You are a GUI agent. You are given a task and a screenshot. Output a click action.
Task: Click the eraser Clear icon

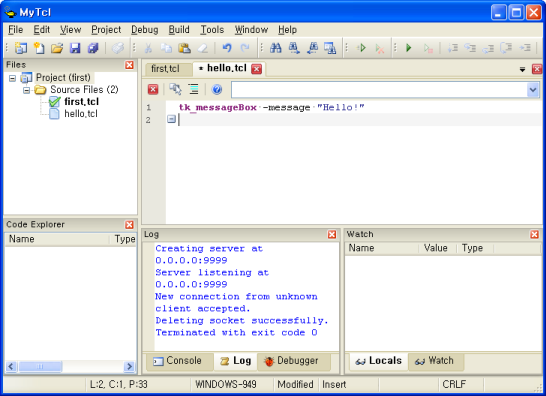(x=203, y=48)
